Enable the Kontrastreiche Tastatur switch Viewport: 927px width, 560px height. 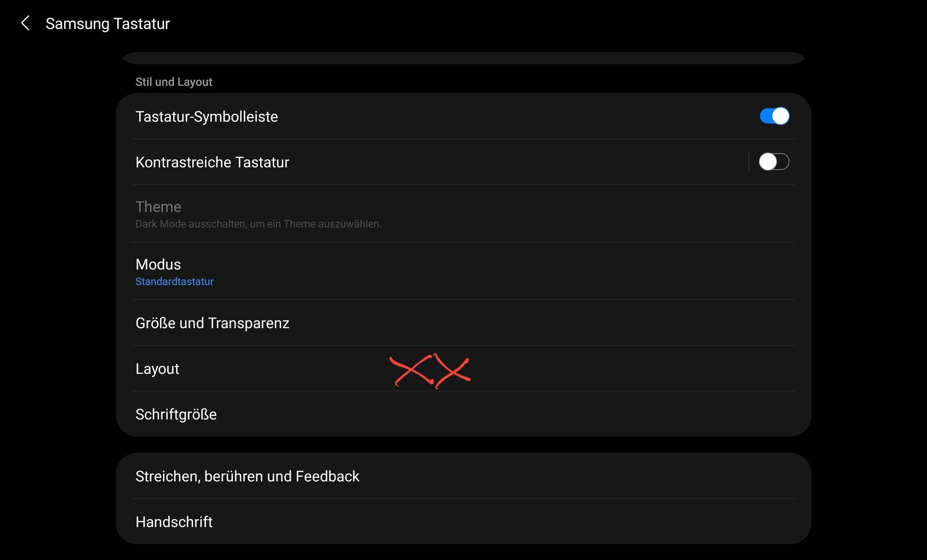point(774,162)
